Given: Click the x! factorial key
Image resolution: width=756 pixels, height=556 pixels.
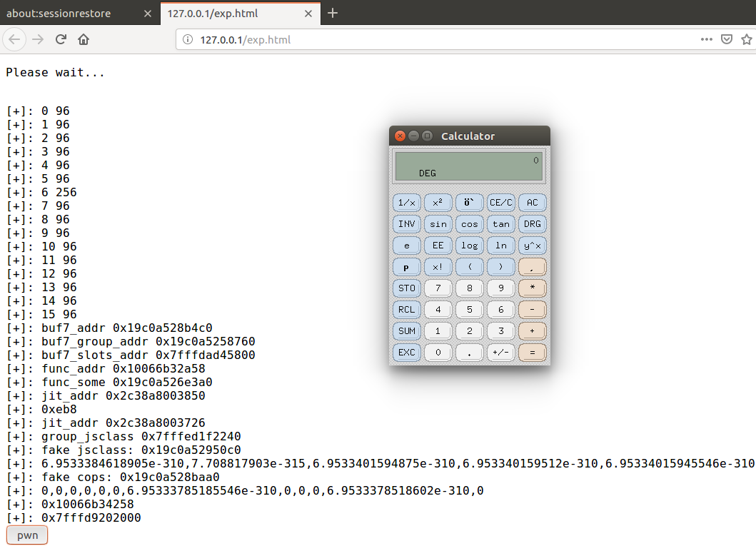Looking at the screenshot, I should tap(438, 267).
